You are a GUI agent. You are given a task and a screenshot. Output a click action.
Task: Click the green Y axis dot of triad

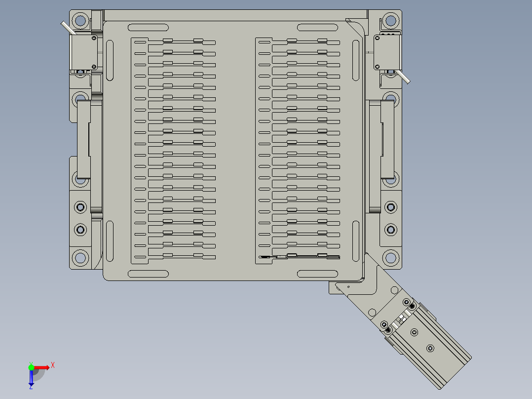(x=31, y=367)
